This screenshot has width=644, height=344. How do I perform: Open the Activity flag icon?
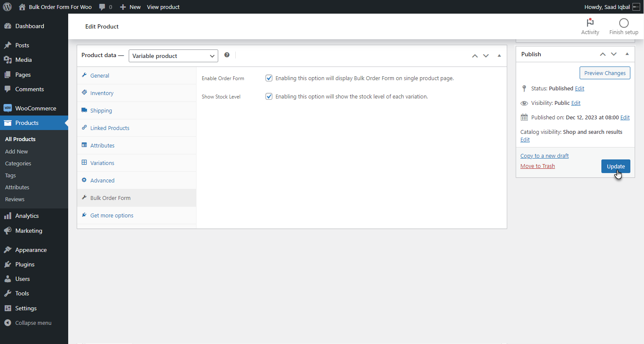click(590, 23)
